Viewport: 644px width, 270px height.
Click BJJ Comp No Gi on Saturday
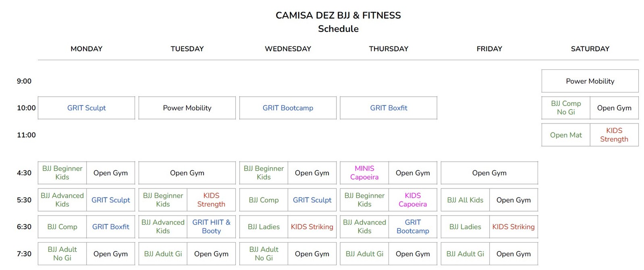point(566,108)
